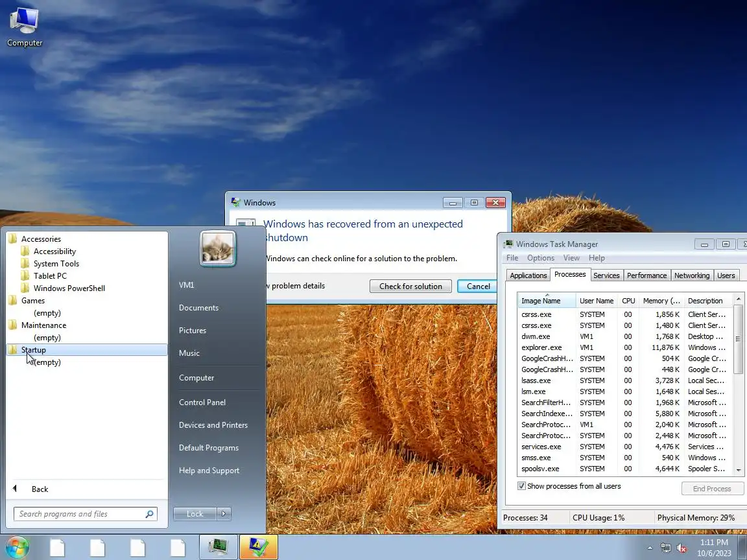This screenshot has width=747, height=560.
Task: Open Music from Start menu
Action: pos(189,353)
